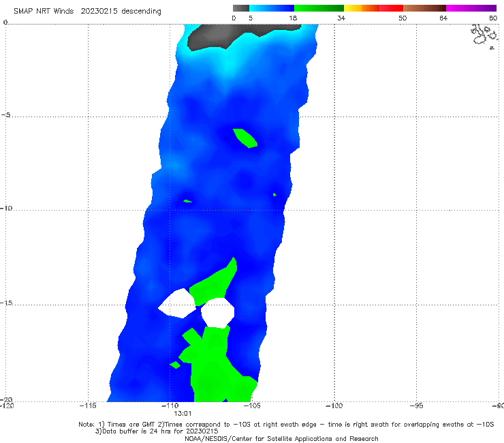
Task: Click the colorbar label '18'
Action: click(293, 18)
